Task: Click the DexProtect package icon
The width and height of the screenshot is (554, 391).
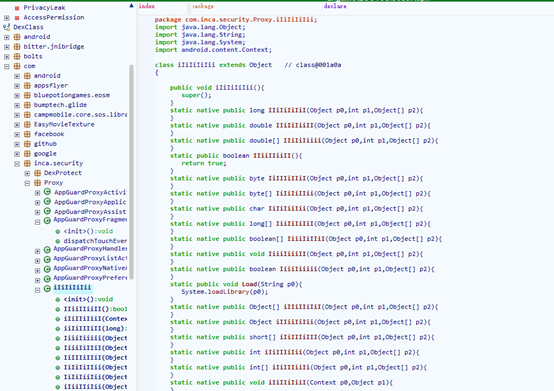Action: (37, 173)
